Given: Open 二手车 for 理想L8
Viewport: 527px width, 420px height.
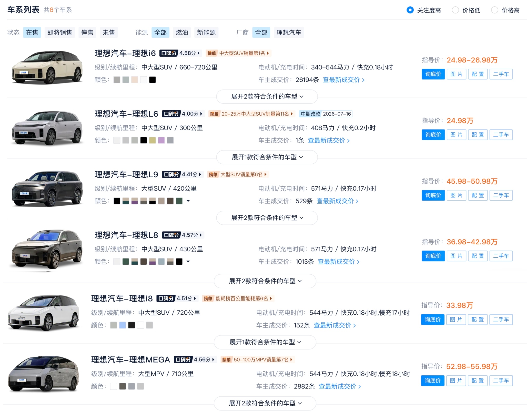Looking at the screenshot, I should coord(501,256).
